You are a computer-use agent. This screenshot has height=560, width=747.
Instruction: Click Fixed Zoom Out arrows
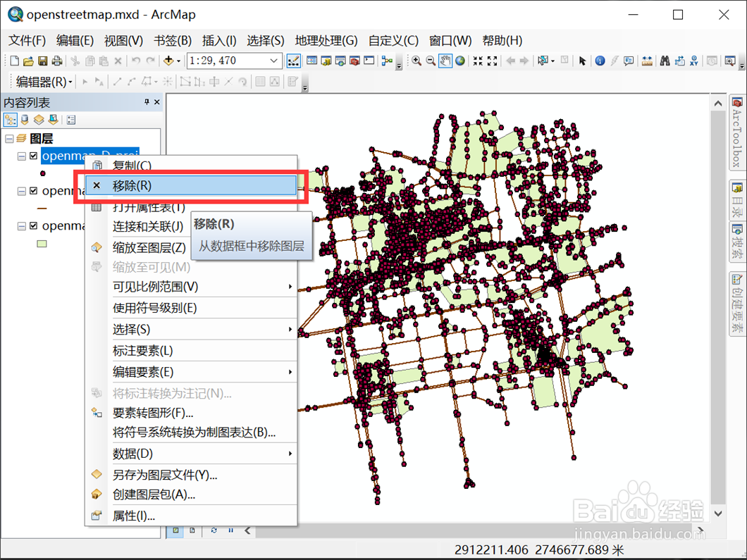(493, 61)
